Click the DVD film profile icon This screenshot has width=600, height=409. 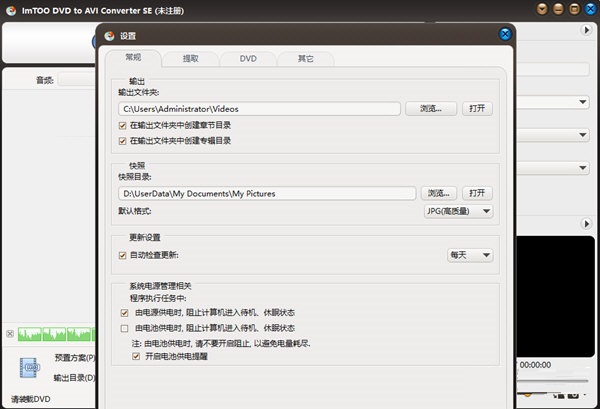[x=29, y=368]
